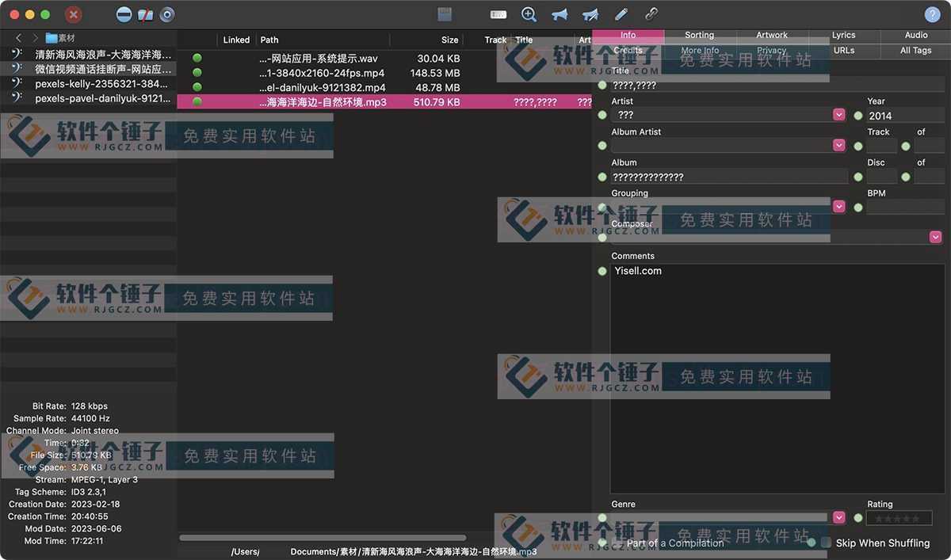Open the Genre dropdown arrow
This screenshot has width=951, height=560.
[839, 518]
